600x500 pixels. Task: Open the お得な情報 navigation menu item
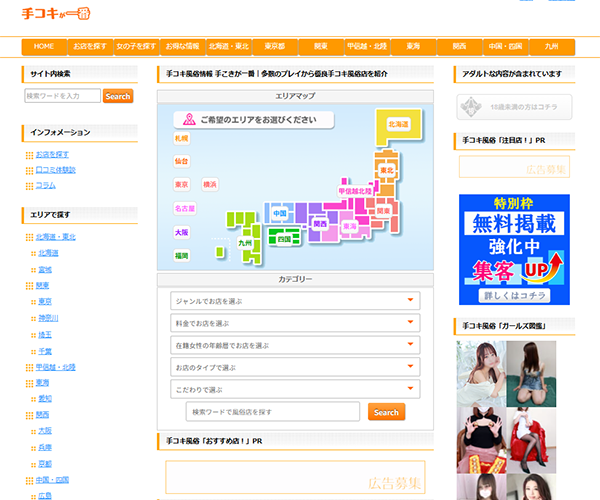click(x=181, y=47)
